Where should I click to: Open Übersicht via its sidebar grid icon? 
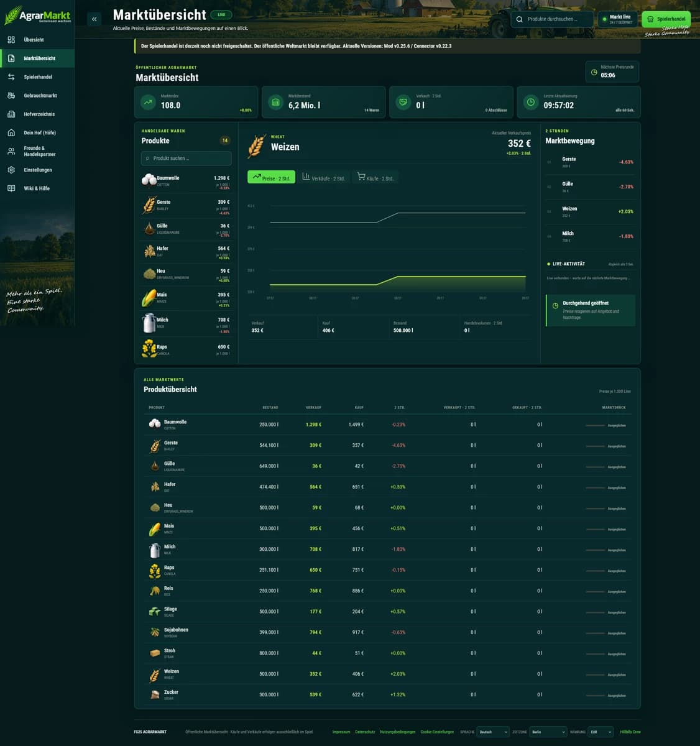[x=11, y=40]
